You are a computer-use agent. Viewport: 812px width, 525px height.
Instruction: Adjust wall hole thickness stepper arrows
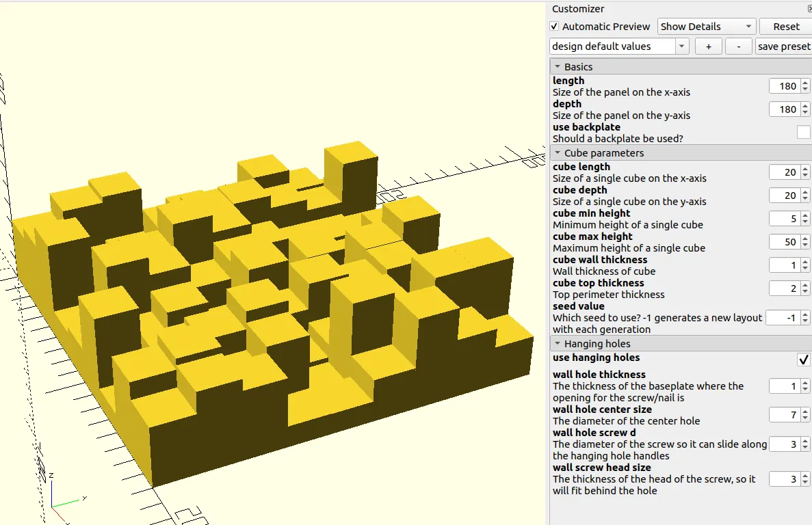(804, 386)
